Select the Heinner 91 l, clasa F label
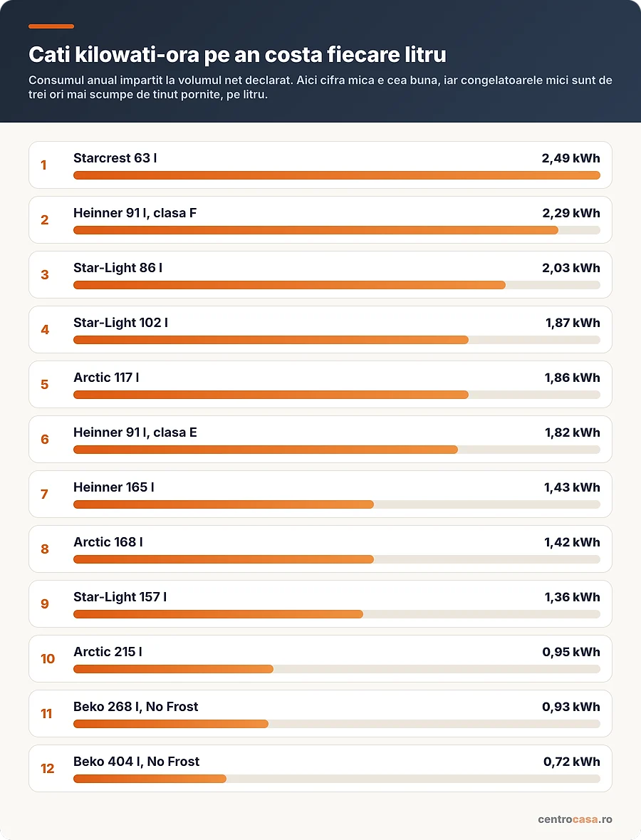 [135, 213]
